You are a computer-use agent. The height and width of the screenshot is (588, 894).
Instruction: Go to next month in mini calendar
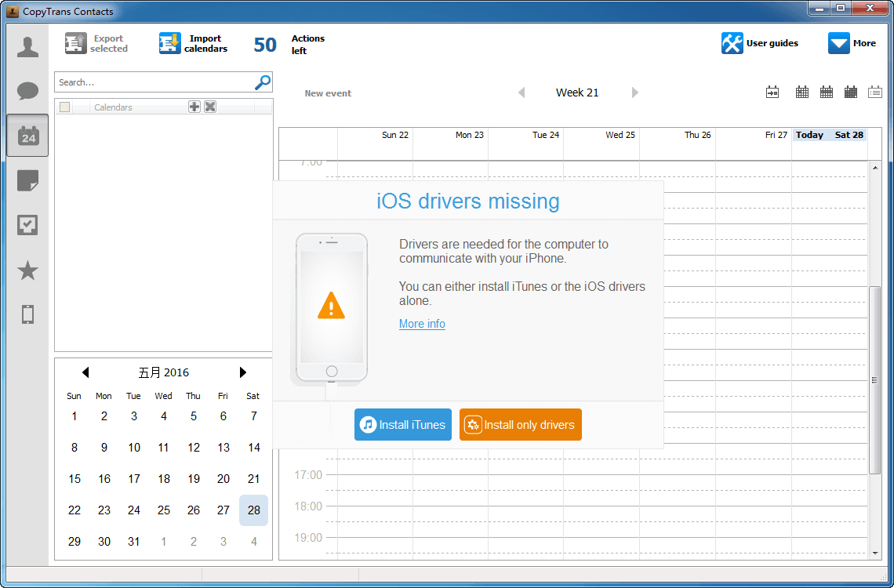pyautogui.click(x=243, y=372)
